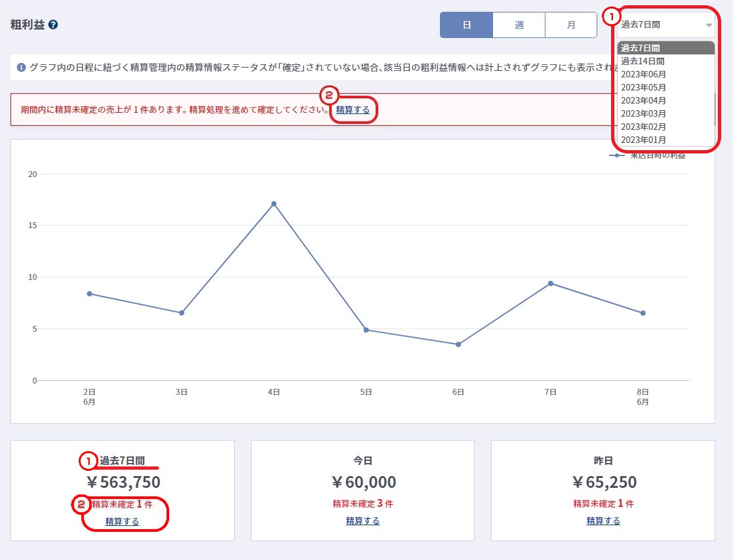Screen dimensions: 733x560
Task: Click 精算する link under 過去7日間 card
Action: 122,522
